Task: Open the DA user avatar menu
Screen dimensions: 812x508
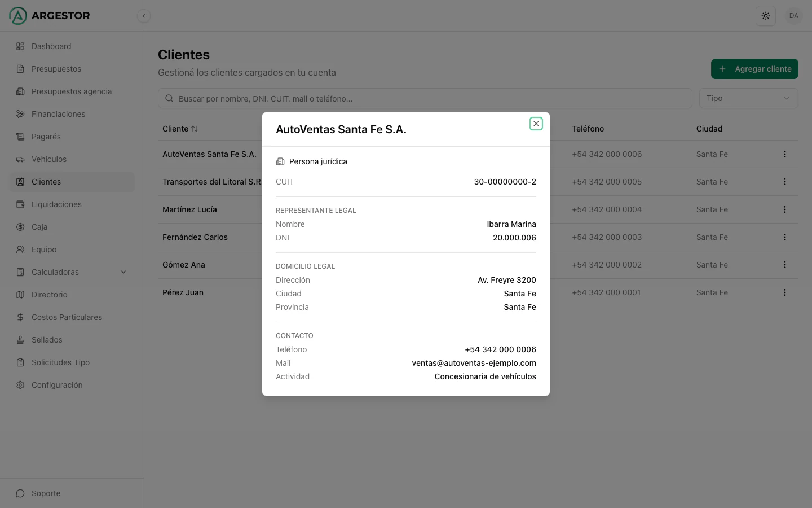Action: pos(794,16)
